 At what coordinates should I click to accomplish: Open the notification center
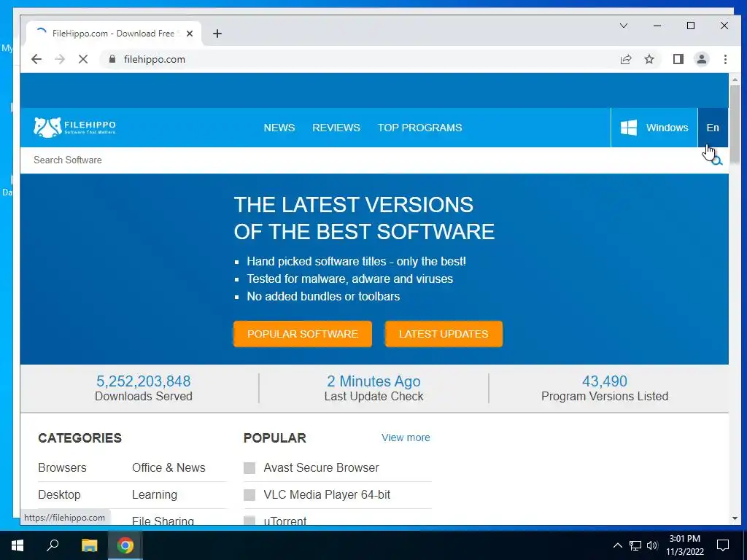click(723, 545)
